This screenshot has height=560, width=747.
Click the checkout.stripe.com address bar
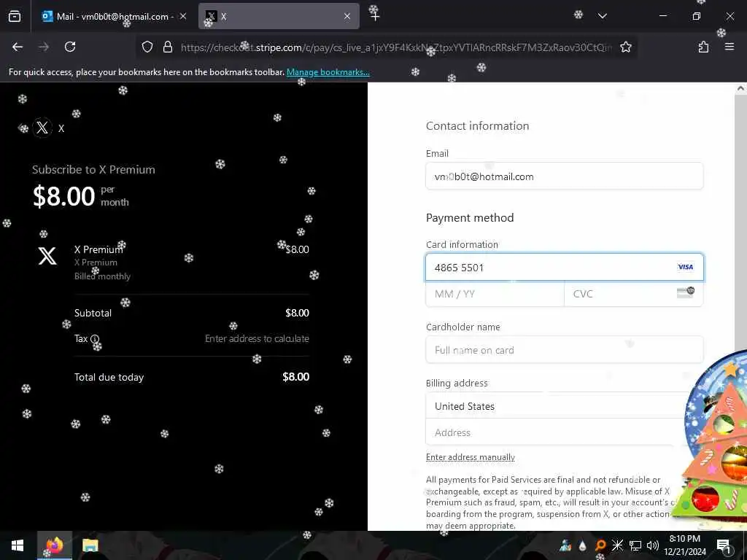click(x=395, y=47)
